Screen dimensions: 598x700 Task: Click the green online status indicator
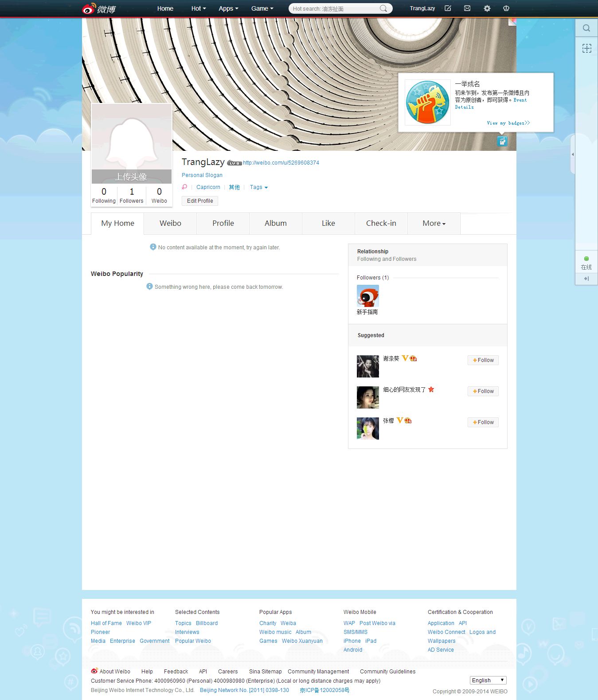pos(586,259)
